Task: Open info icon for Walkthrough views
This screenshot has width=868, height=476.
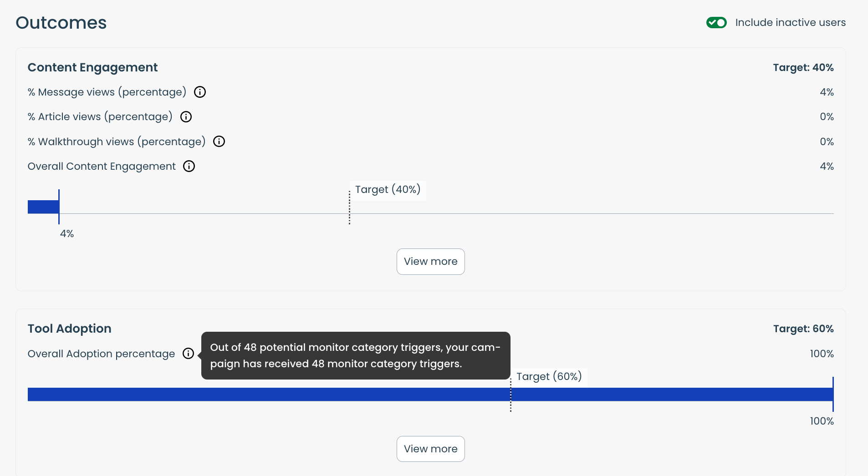Action: coord(219,142)
